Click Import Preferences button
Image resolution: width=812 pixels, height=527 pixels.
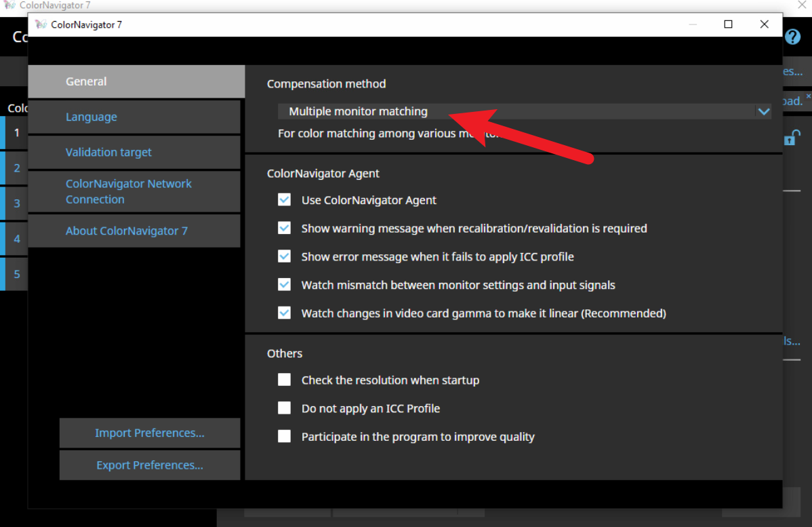pyautogui.click(x=150, y=433)
